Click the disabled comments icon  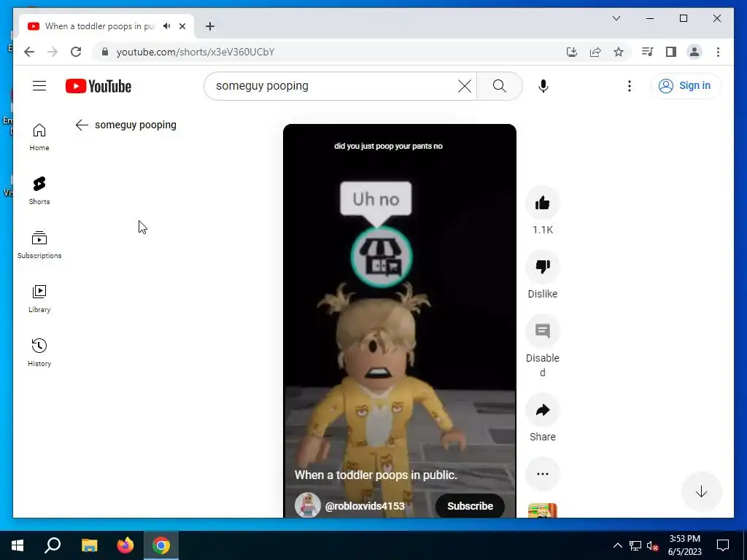click(543, 331)
